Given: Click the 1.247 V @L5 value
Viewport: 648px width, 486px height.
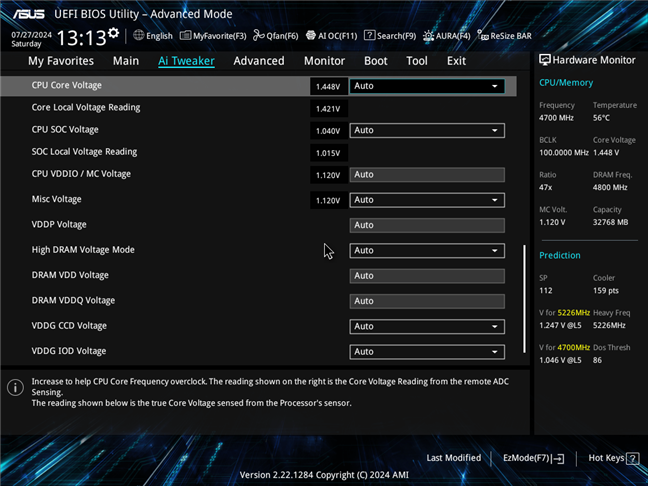Looking at the screenshot, I should [560, 325].
